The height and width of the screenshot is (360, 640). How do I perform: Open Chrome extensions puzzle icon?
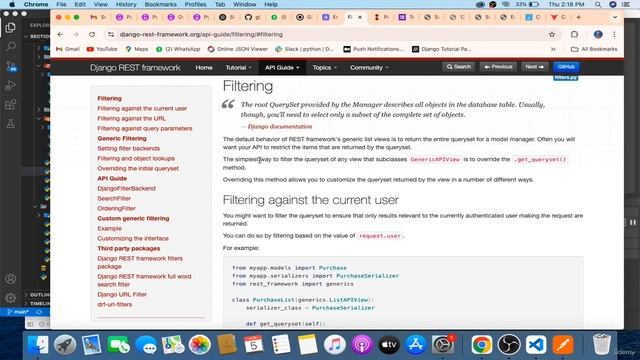[x=574, y=34]
